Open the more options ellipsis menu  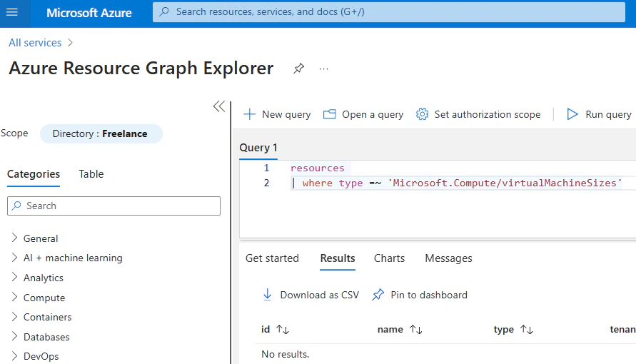[x=323, y=69]
